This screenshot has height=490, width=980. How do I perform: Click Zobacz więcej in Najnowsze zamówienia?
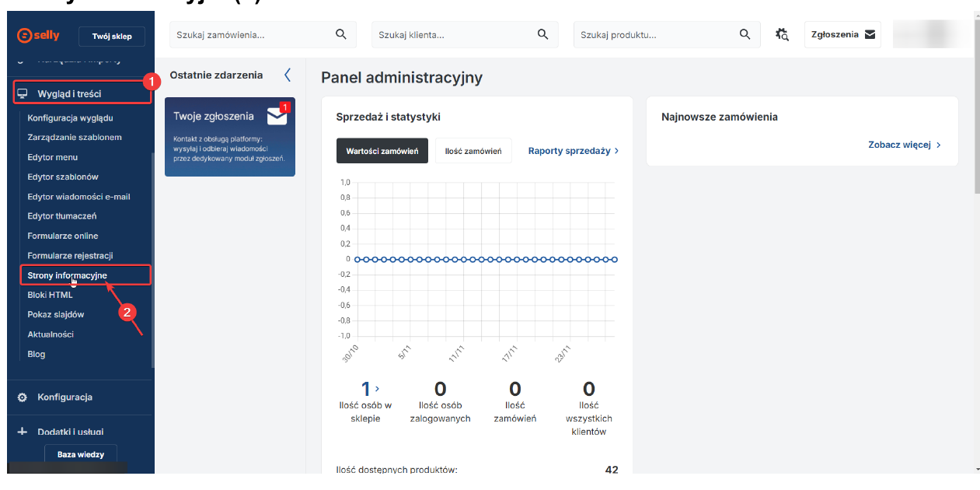(905, 145)
